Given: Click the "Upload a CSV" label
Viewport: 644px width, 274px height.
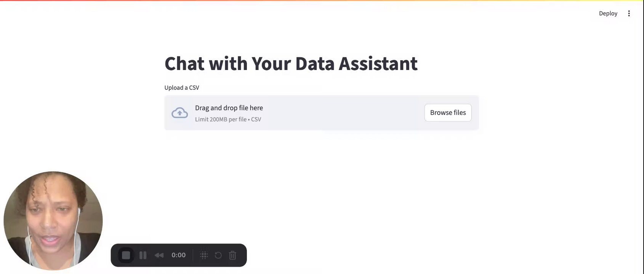Looking at the screenshot, I should (182, 88).
